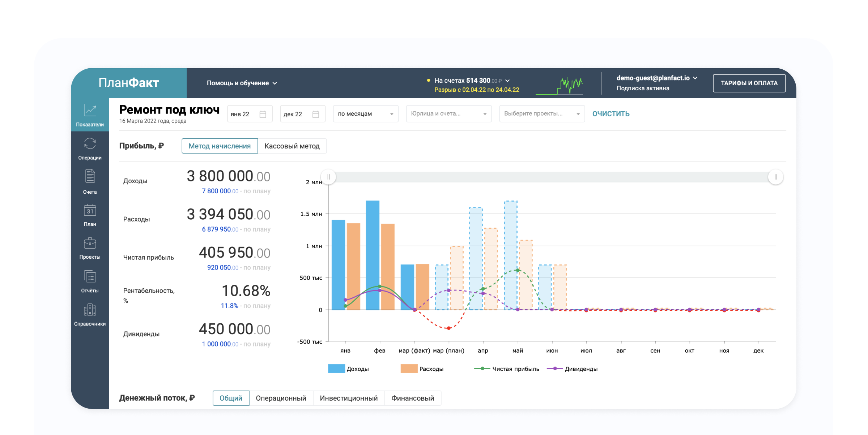Expand the Помощь и обучение menu
The height and width of the screenshot is (435, 868).
(242, 83)
